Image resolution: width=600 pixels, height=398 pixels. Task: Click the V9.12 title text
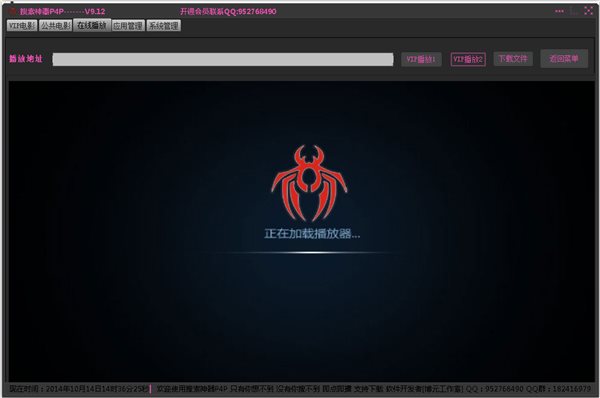tap(95, 11)
